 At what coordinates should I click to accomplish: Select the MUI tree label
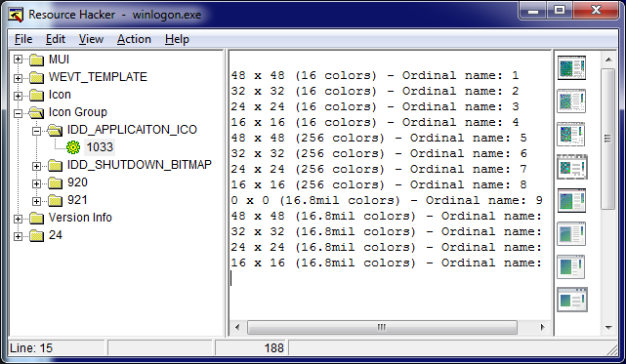click(x=60, y=60)
